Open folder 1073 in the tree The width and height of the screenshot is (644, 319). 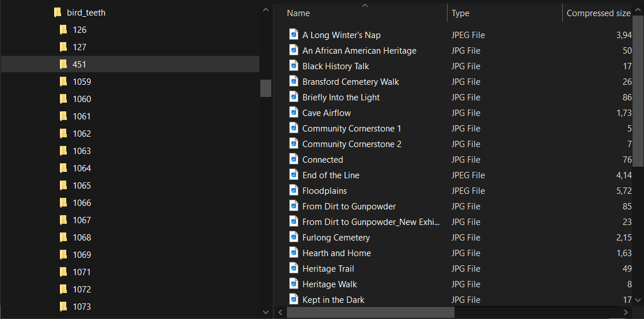tap(82, 306)
